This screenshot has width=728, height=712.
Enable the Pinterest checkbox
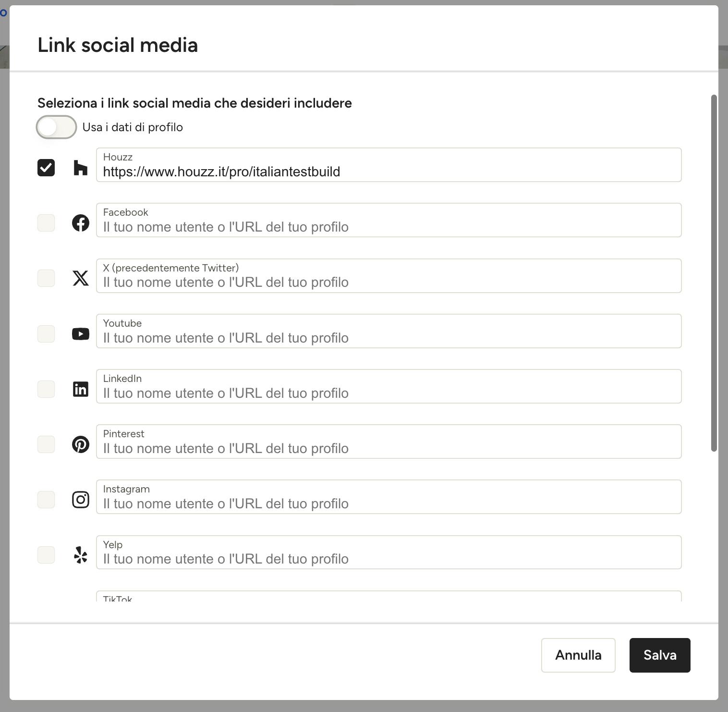pos(46,444)
